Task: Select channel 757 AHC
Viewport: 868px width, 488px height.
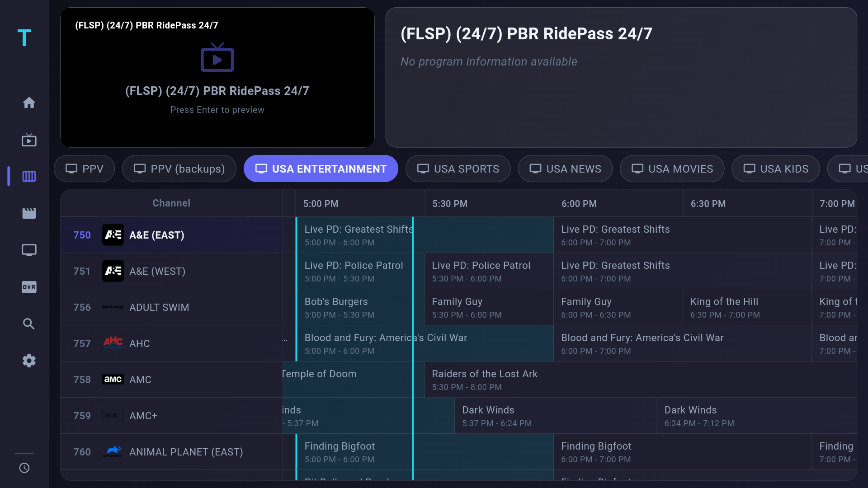Action: tap(171, 343)
